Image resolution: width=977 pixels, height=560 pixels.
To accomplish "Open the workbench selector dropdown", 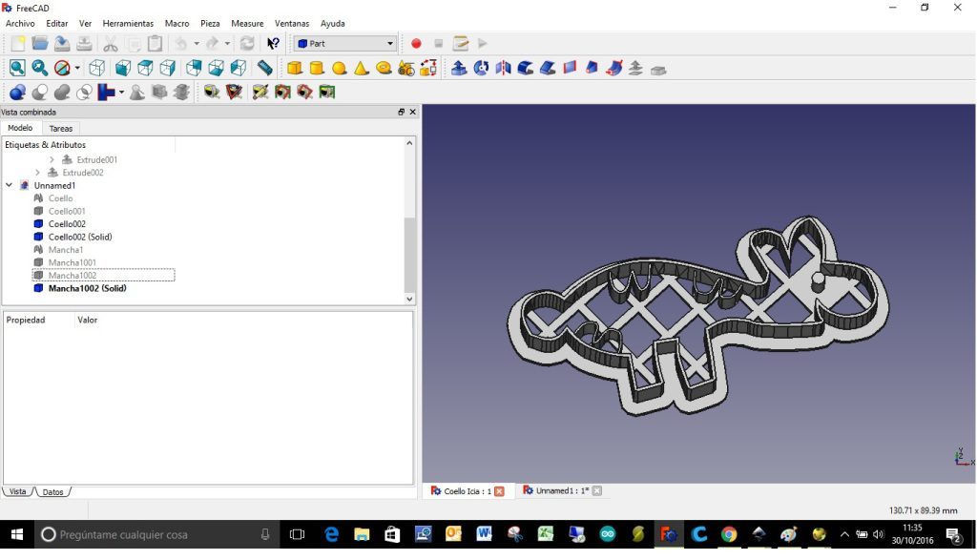I will tap(389, 43).
